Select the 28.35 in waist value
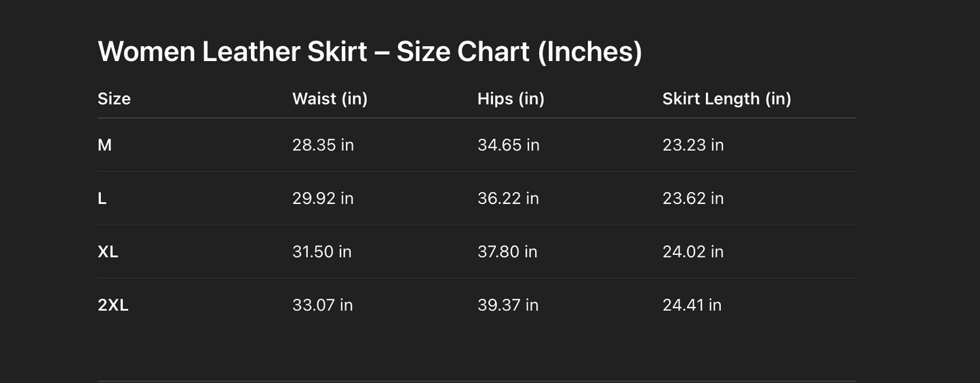Screen dimensions: 980x383 point(323,145)
